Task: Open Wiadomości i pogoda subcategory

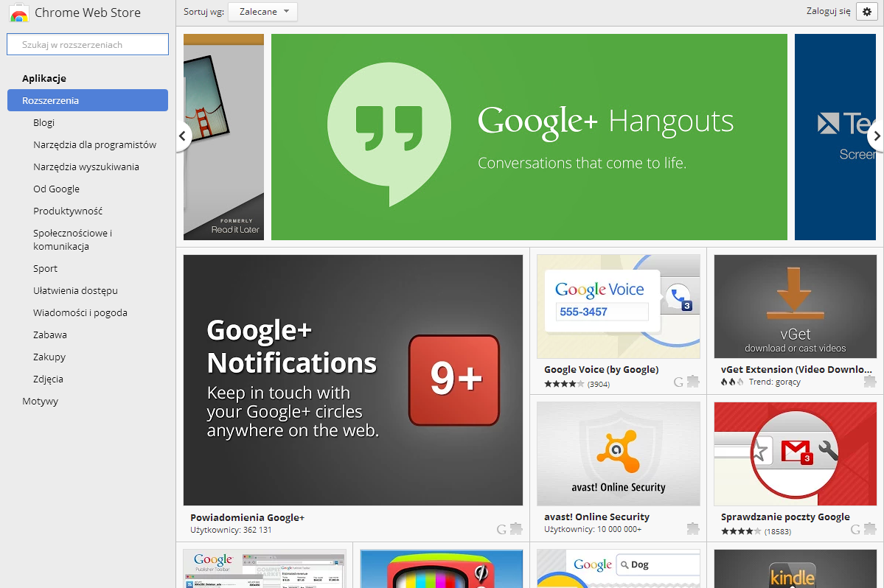Action: pyautogui.click(x=80, y=312)
